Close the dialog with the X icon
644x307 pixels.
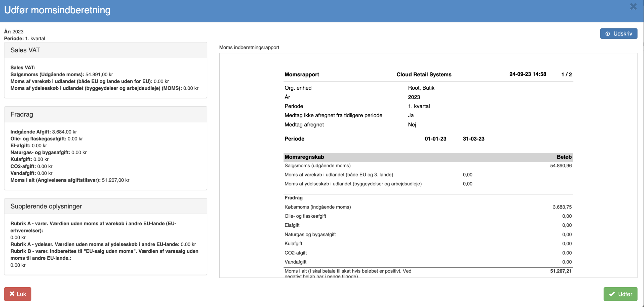(633, 7)
